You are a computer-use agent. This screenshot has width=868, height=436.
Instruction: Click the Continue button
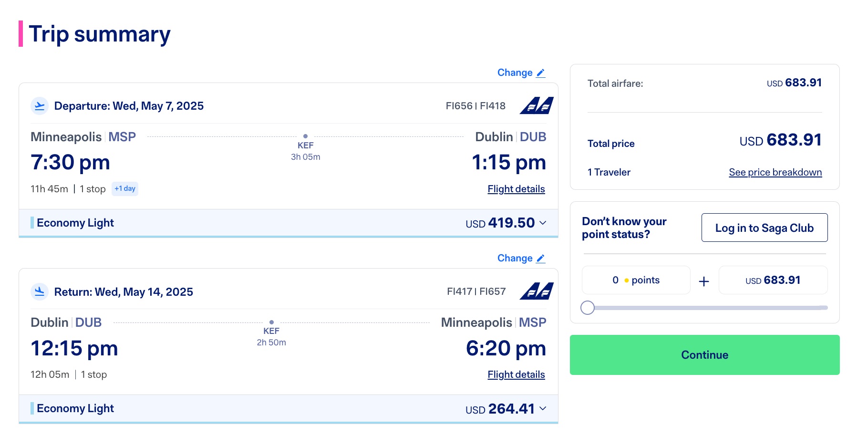(x=704, y=354)
